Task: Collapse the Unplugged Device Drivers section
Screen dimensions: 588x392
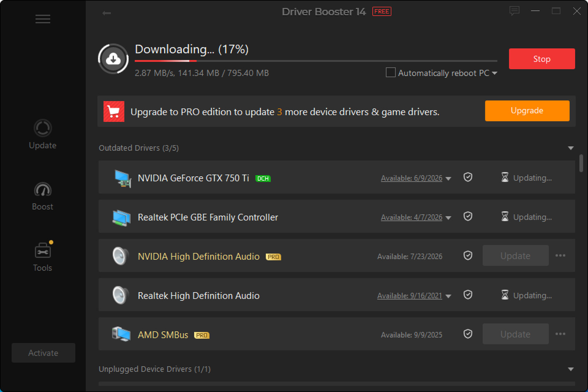Action: (x=571, y=369)
